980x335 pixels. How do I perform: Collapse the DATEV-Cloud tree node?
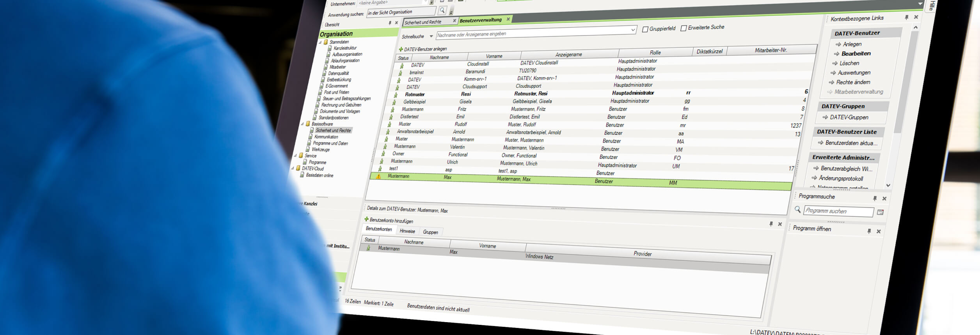tap(292, 168)
